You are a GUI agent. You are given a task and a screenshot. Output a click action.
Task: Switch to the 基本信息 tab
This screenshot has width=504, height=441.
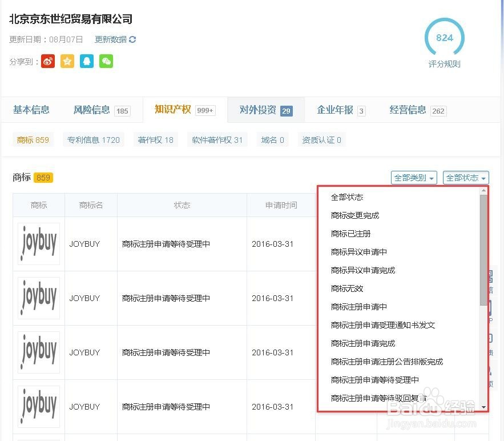(31, 110)
